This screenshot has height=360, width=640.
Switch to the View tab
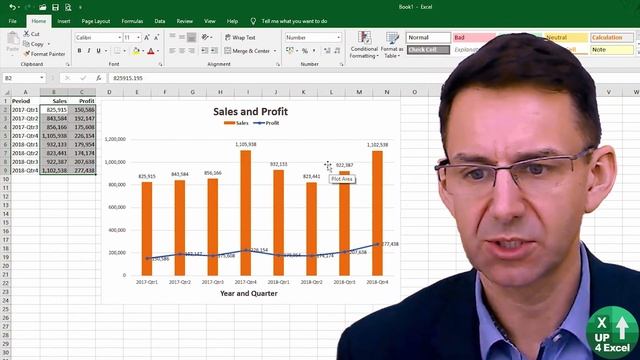(209, 21)
